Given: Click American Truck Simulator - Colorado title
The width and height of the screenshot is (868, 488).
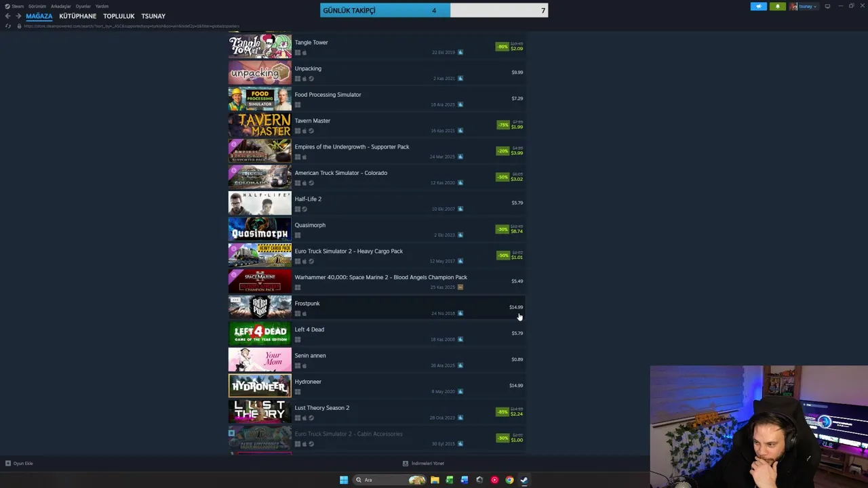Looking at the screenshot, I should 341,173.
